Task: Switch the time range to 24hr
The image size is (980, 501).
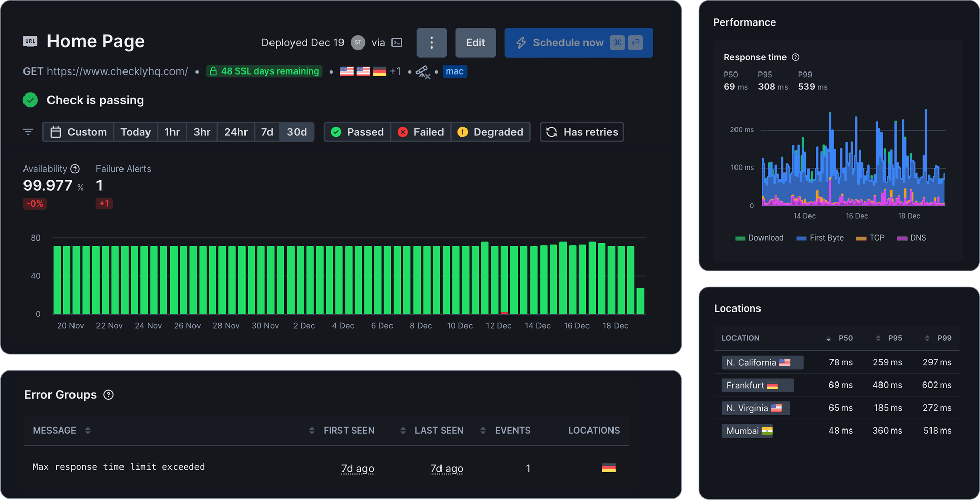Action: (236, 132)
